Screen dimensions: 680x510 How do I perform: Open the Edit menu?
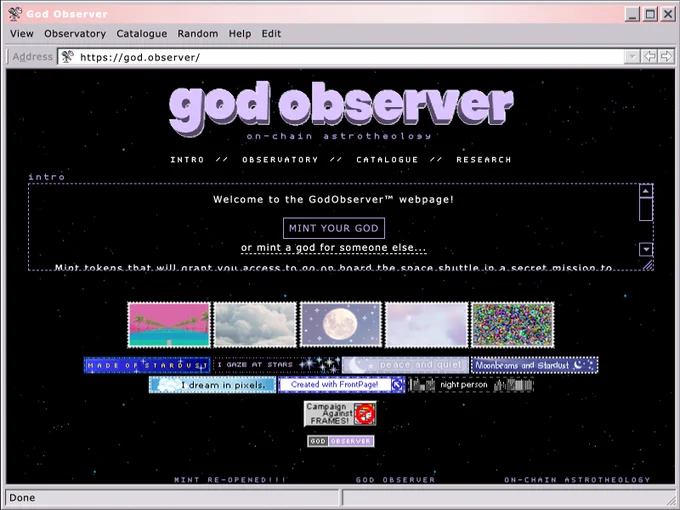tap(271, 34)
